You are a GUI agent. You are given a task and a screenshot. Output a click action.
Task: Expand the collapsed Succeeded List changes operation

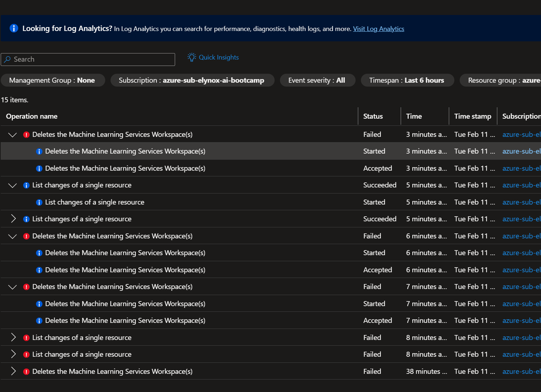(x=13, y=219)
